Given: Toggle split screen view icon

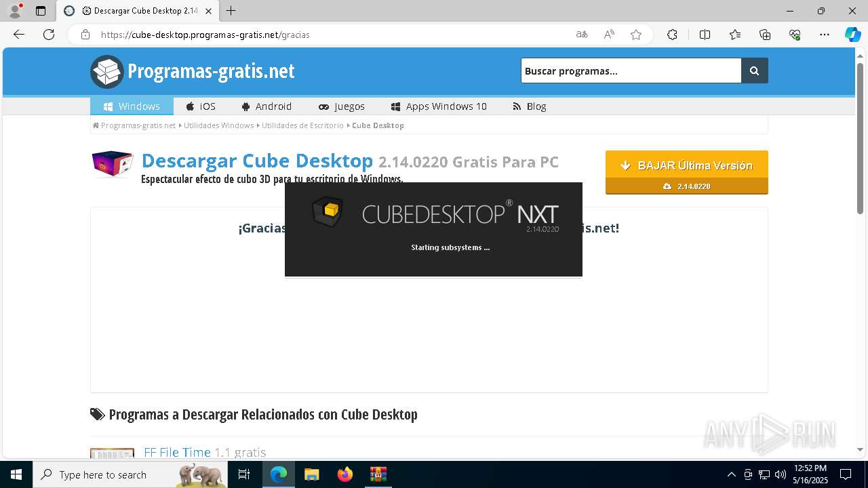Looking at the screenshot, I should tap(705, 35).
